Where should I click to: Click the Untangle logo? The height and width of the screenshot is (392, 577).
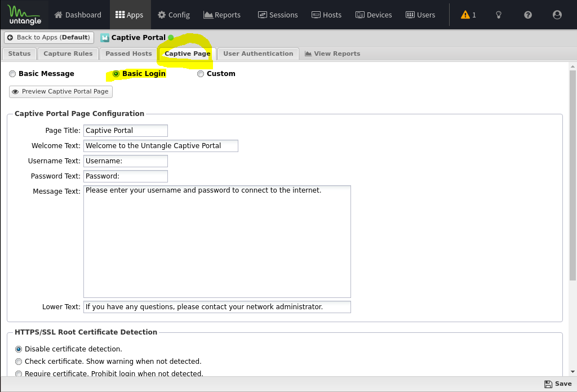click(24, 15)
